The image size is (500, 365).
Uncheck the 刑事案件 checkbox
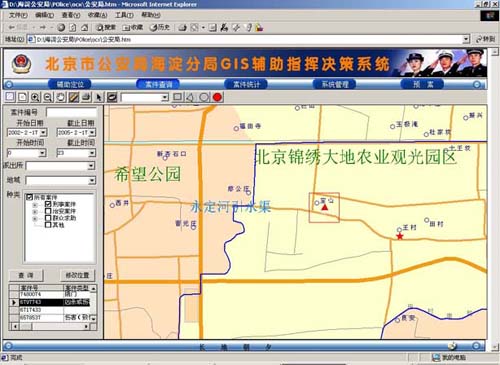48,204
